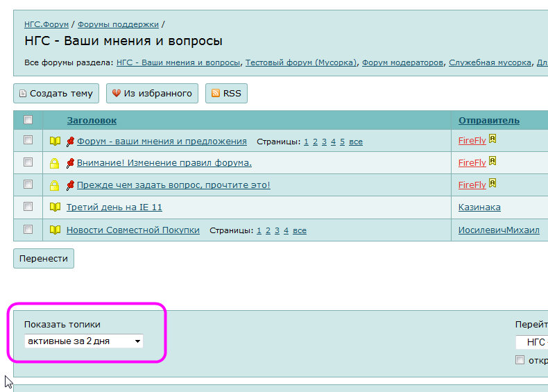
Task: Check the box for 'Внимание! Изменение правил форума.'
Action: coord(28,162)
